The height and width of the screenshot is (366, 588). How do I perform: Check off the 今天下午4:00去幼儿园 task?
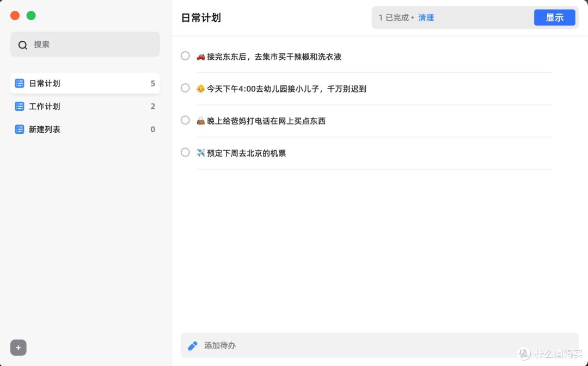185,88
